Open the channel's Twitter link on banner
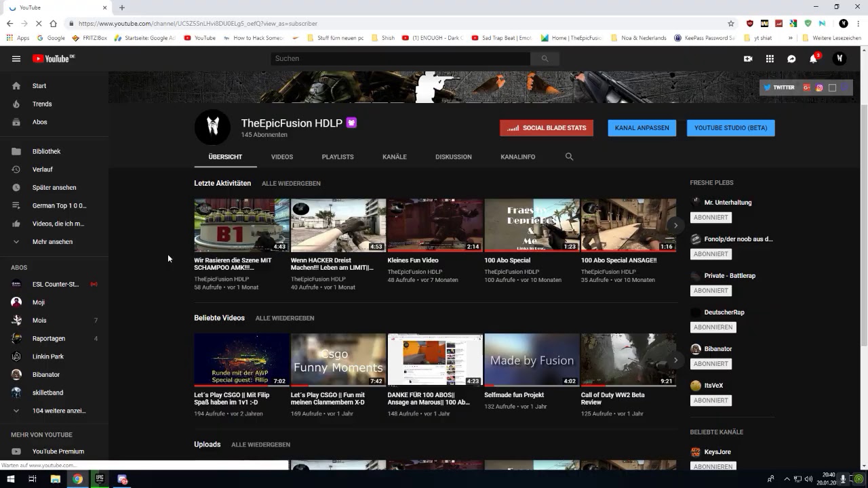Image resolution: width=868 pixels, height=488 pixels. pyautogui.click(x=778, y=87)
